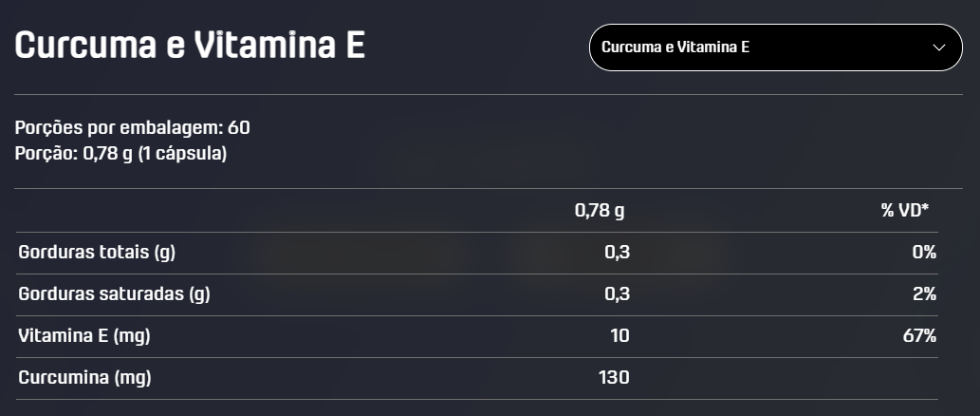This screenshot has height=416, width=980.
Task: Click the 0,3 value for Gorduras totais
Action: pyautogui.click(x=618, y=253)
